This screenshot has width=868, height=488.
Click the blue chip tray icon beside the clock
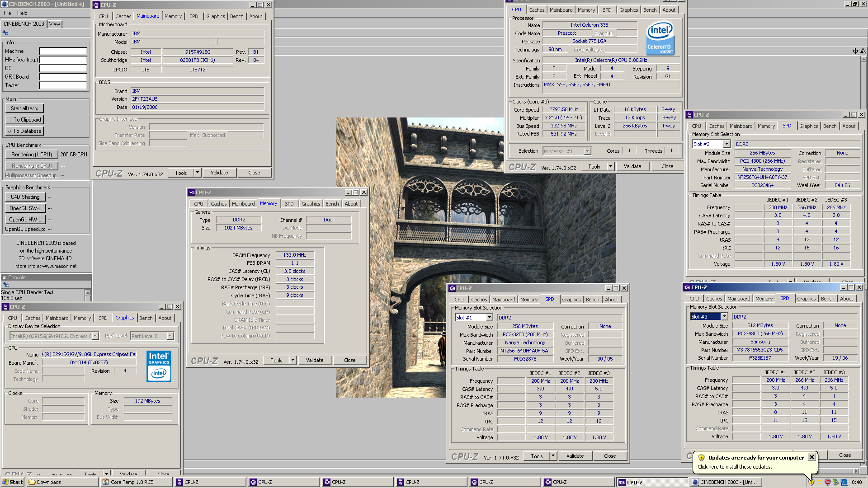pos(844,482)
